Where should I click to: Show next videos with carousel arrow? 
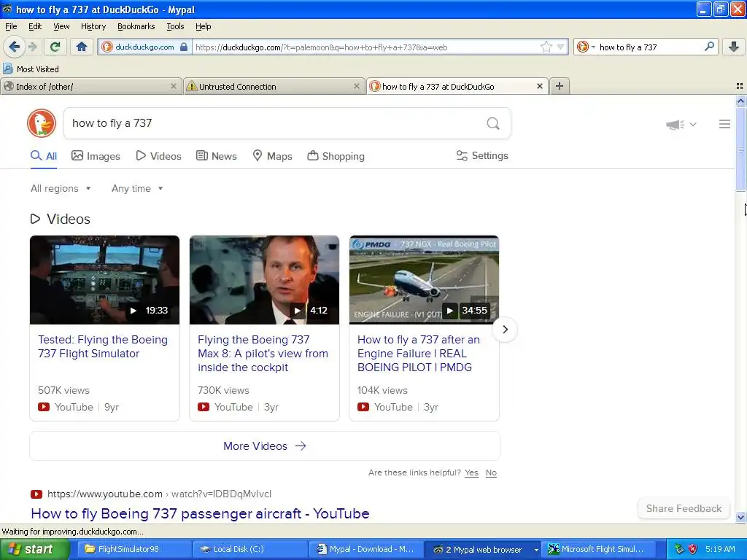(505, 330)
